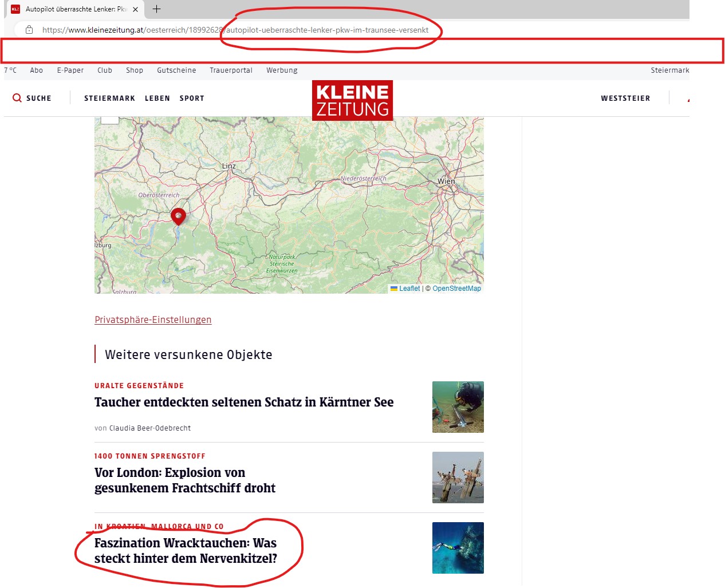The image size is (725, 588).
Task: Click the red map location marker
Action: coord(178,216)
